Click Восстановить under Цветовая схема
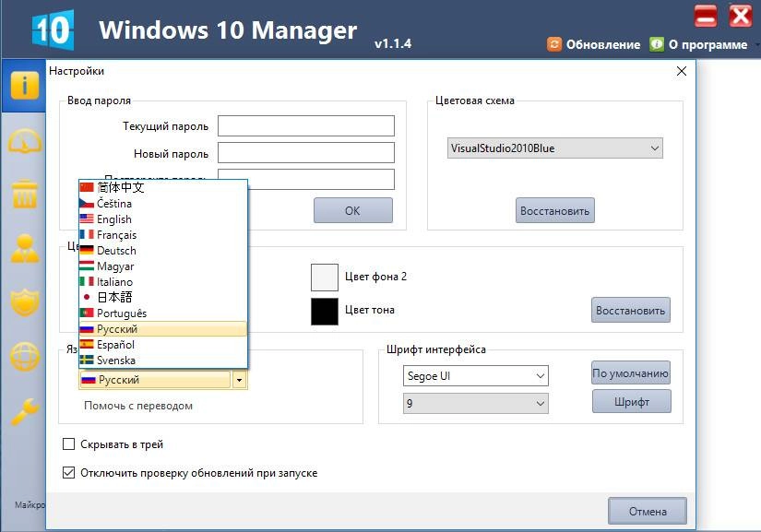The height and width of the screenshot is (532, 761). [554, 210]
